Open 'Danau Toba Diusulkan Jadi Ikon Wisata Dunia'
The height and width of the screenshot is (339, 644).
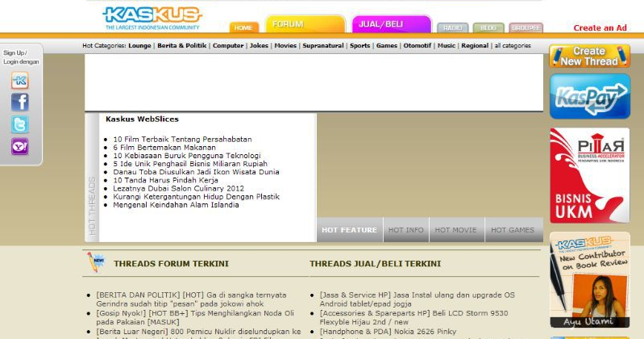pyautogui.click(x=197, y=172)
